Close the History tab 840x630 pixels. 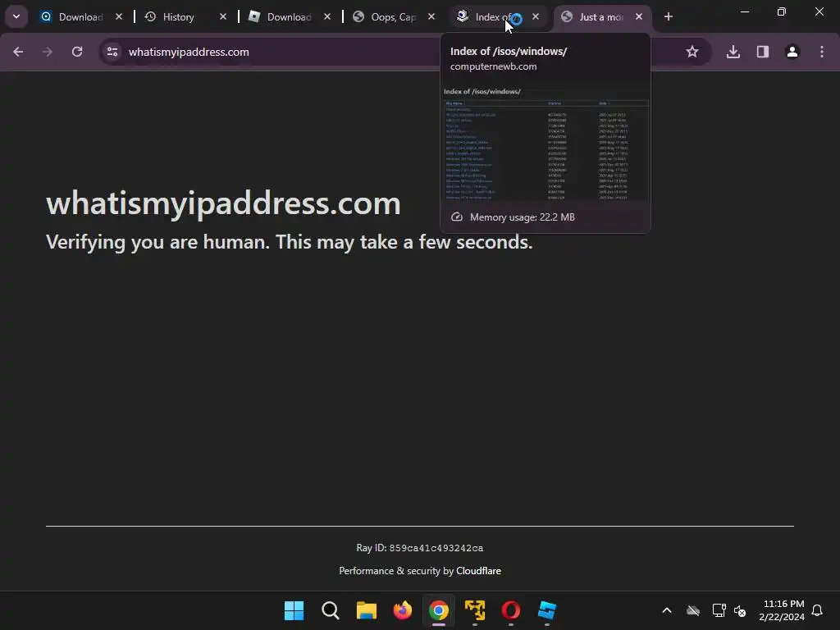coord(223,16)
